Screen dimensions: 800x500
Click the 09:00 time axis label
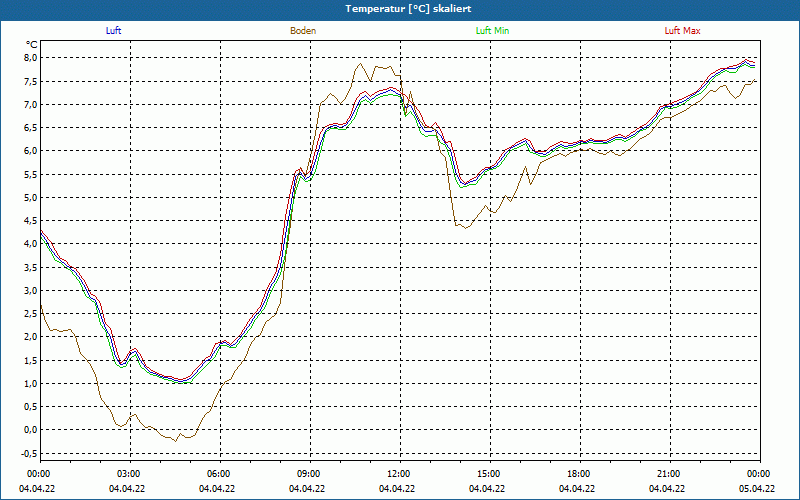(310, 474)
